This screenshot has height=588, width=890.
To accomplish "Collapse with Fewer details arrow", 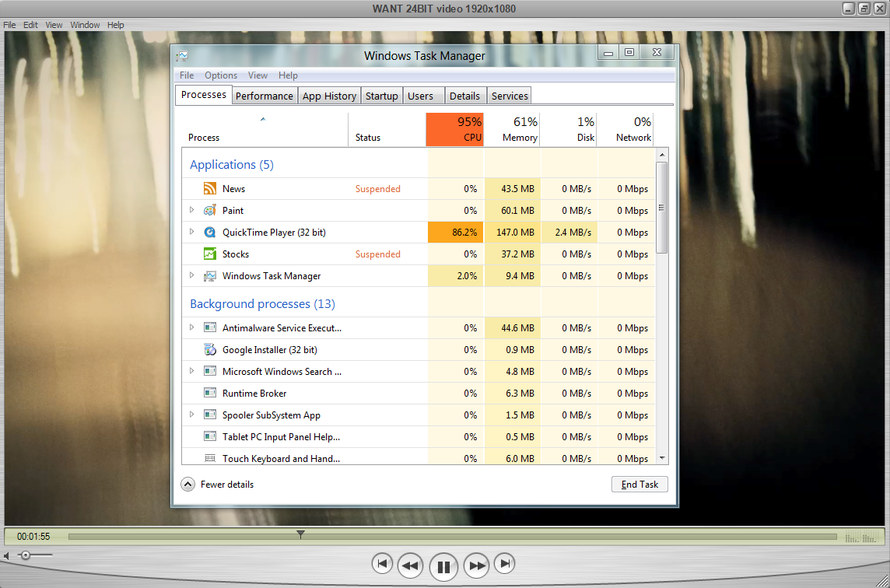I will point(187,484).
